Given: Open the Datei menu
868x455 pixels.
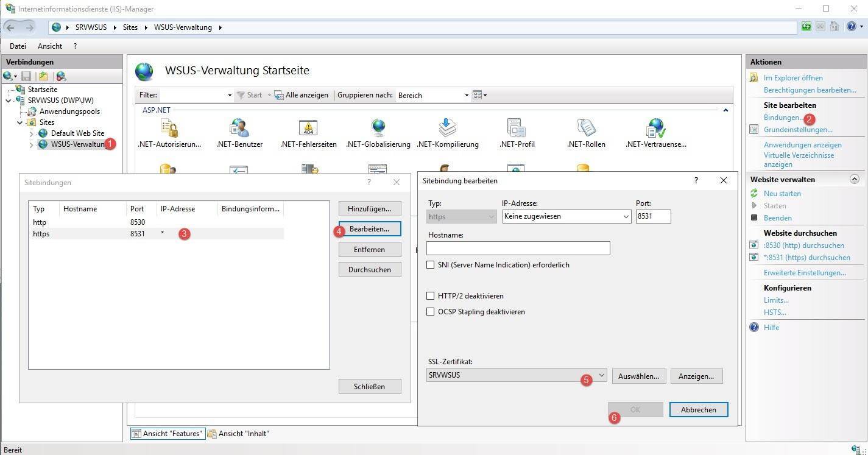Looking at the screenshot, I should click(18, 46).
